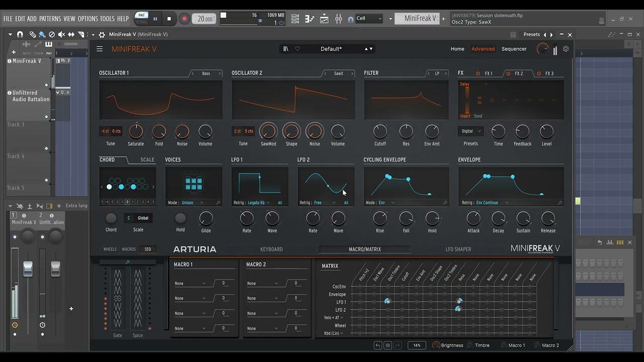Viewport: 644px width, 362px height.
Task: Toggle the Hold button
Action: click(180, 218)
